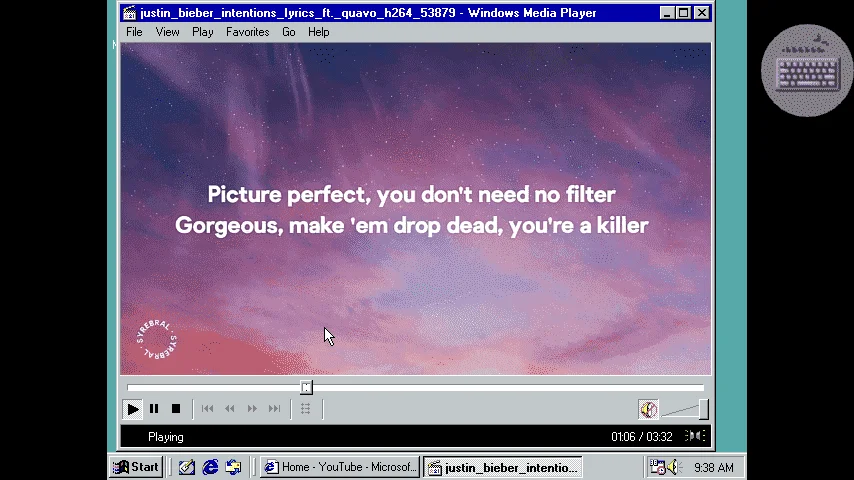The height and width of the screenshot is (480, 854).
Task: Open the Windows Start menu
Action: pos(136,467)
